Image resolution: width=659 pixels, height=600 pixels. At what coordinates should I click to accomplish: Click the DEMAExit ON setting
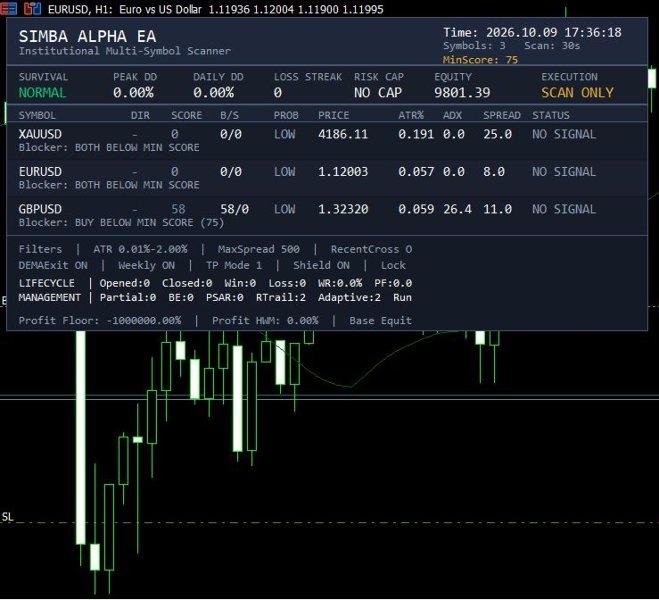(x=53, y=266)
